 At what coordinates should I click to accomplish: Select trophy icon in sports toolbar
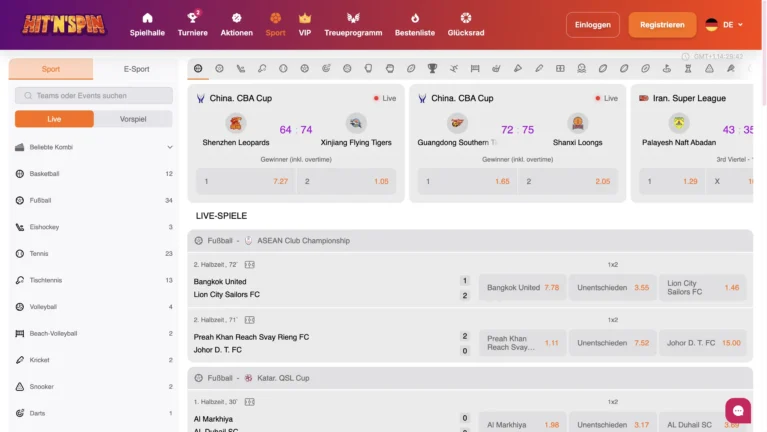432,68
